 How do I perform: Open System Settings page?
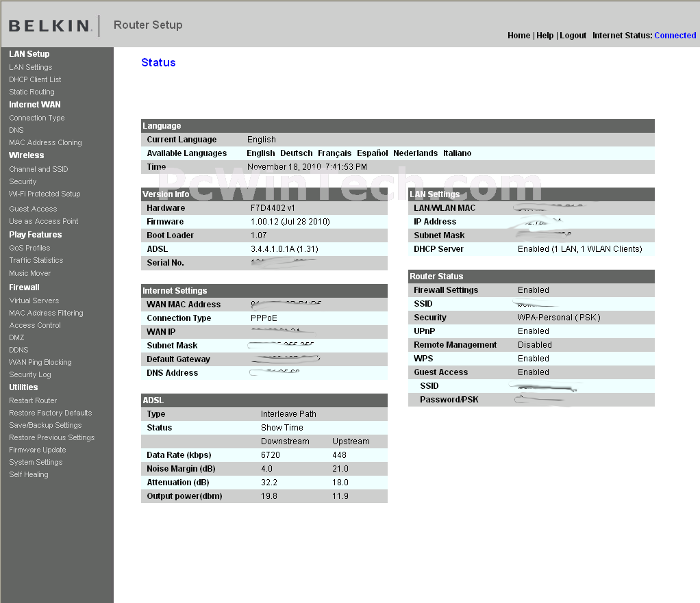(36, 462)
